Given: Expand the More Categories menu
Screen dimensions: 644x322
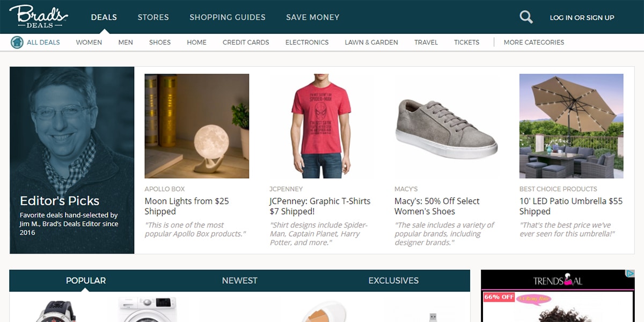Looking at the screenshot, I should click(533, 42).
